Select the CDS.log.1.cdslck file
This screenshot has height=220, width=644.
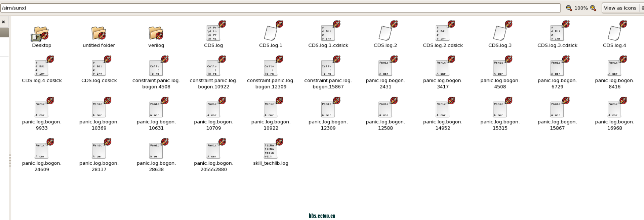pos(328,33)
